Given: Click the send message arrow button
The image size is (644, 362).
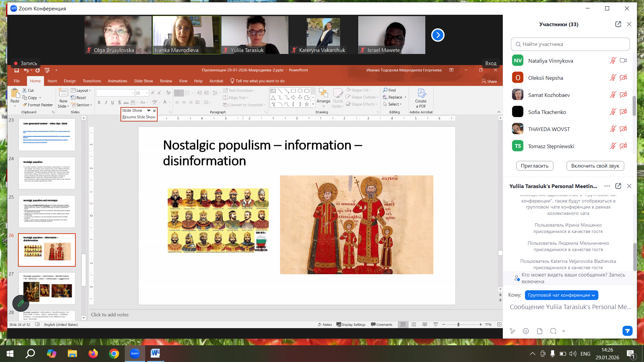Looking at the screenshot, I should (627, 331).
